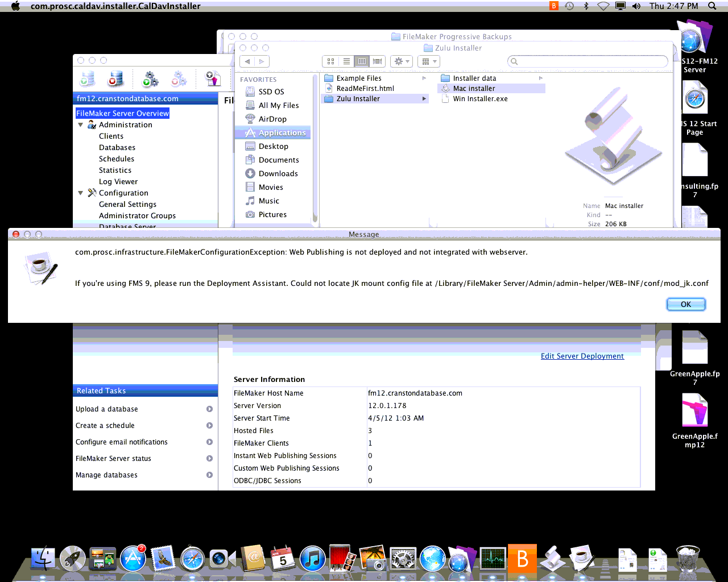Select AirDrop in Finder sidebar

273,119
